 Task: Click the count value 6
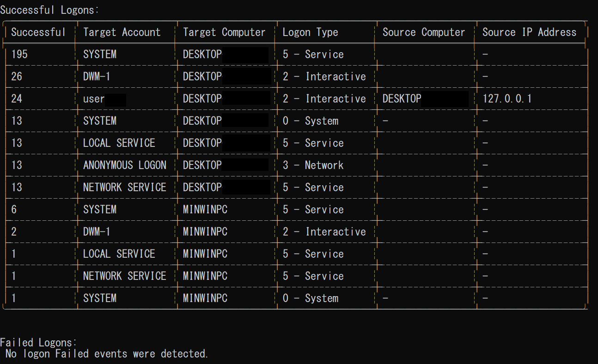click(14, 210)
